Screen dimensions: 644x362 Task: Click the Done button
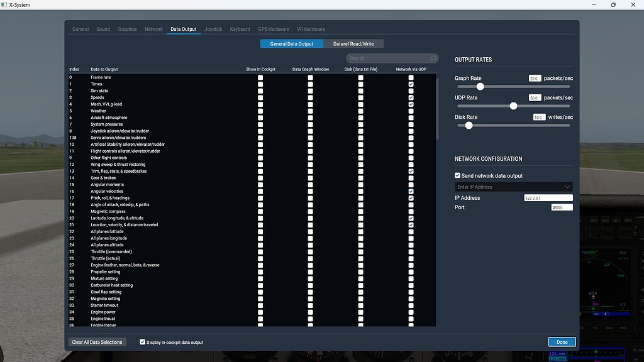tap(562, 342)
